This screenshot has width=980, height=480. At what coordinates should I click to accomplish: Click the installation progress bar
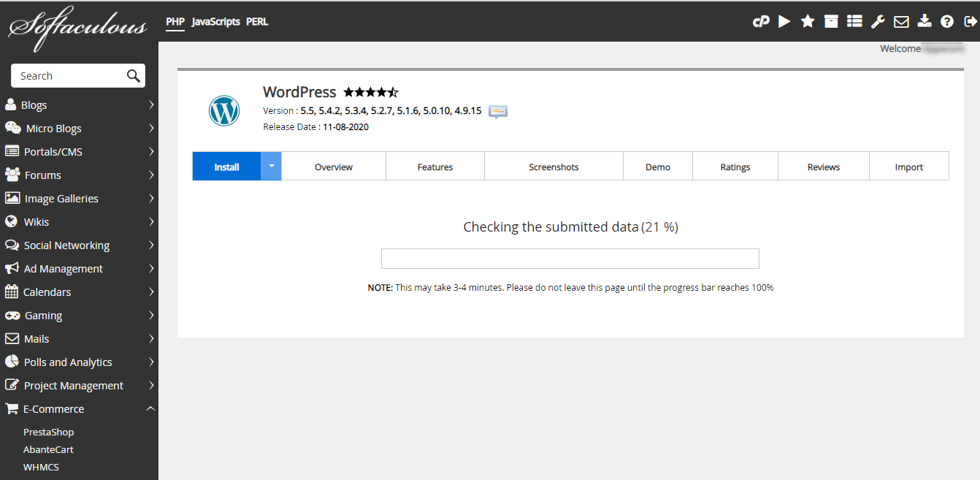pyautogui.click(x=570, y=259)
